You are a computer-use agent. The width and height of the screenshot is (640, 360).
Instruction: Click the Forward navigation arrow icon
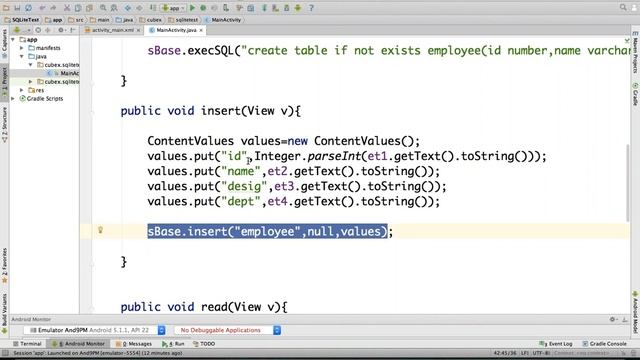[139, 8]
